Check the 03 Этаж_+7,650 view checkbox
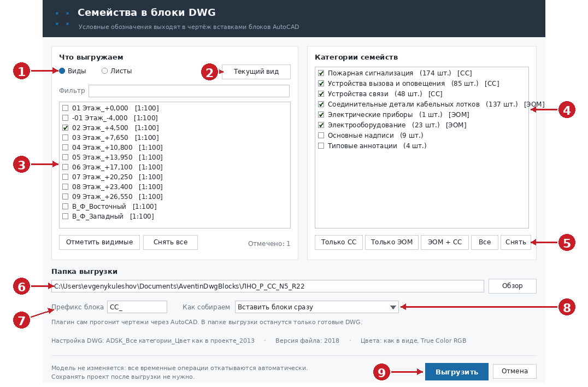This screenshot has height=387, width=588. [65, 138]
